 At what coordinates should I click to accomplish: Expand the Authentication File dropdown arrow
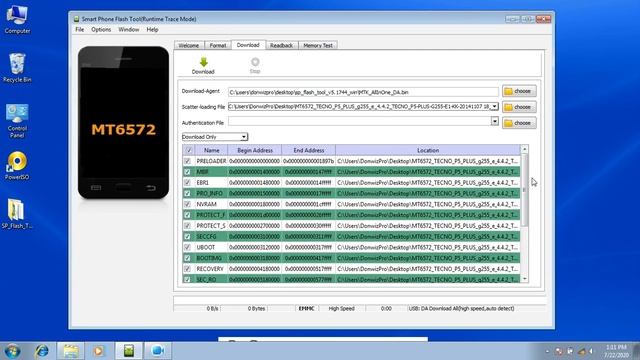coord(494,121)
